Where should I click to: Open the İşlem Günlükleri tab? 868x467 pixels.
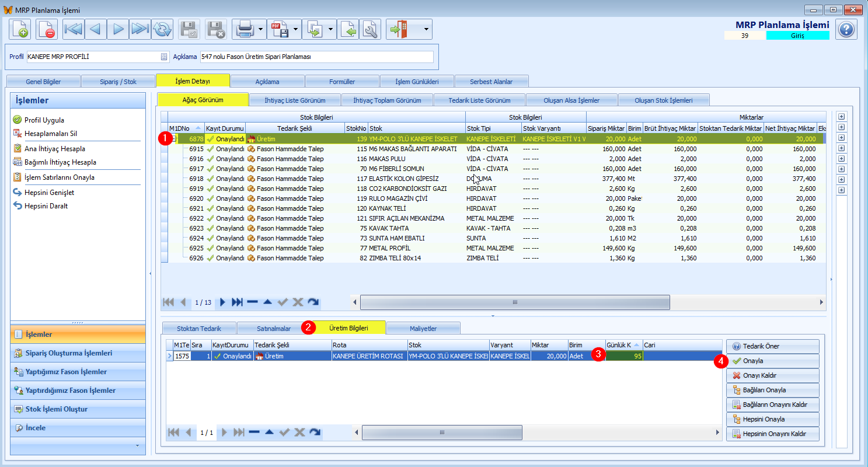click(x=417, y=81)
